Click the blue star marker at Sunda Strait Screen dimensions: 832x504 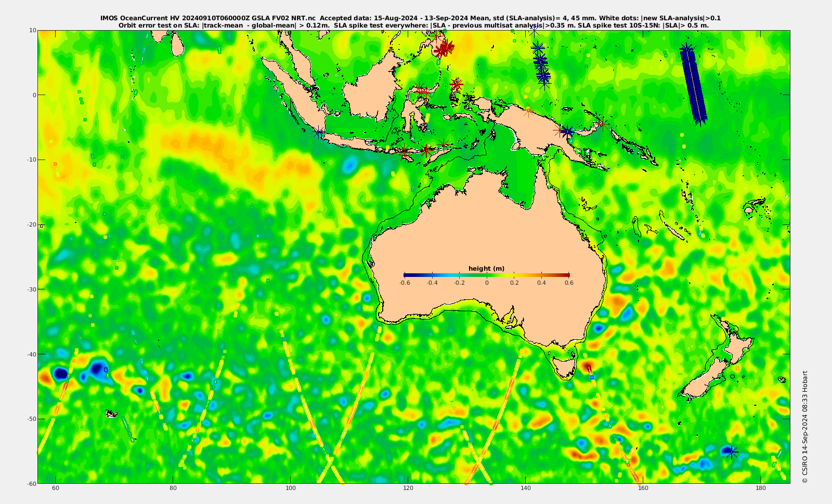319,132
